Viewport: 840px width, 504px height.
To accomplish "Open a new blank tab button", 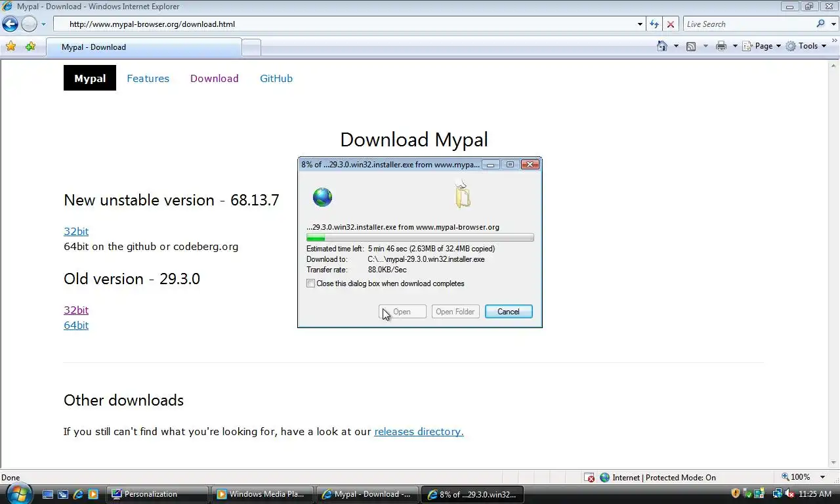I will pos(251,47).
